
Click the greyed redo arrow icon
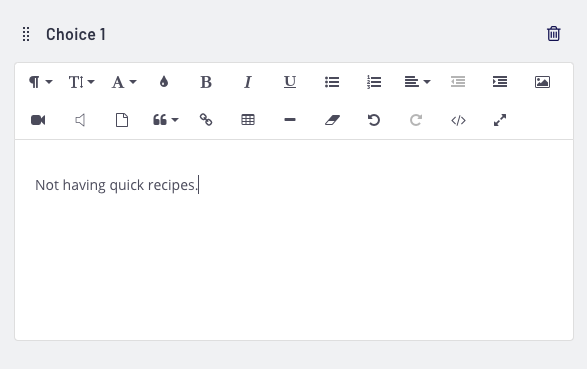point(416,120)
